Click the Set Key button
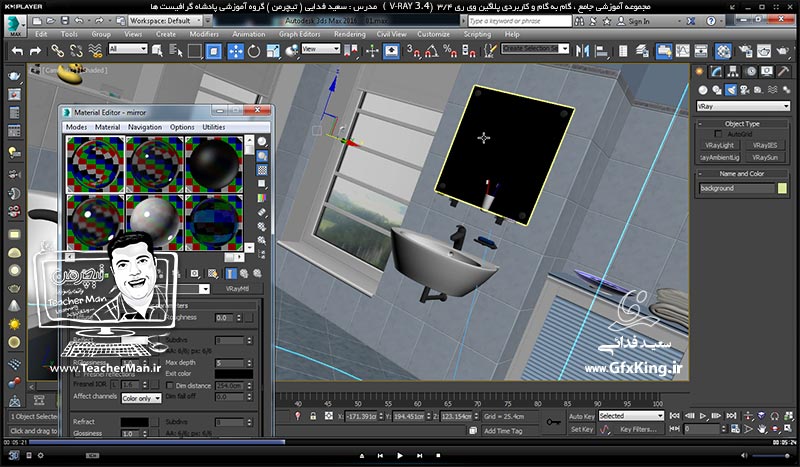The image size is (800, 467). [582, 430]
